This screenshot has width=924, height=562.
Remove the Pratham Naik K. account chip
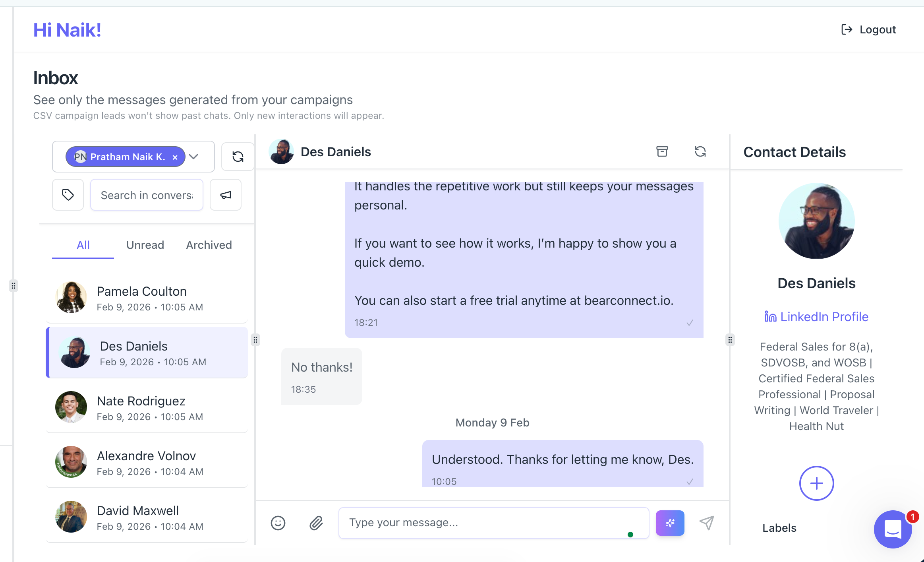pos(175,157)
